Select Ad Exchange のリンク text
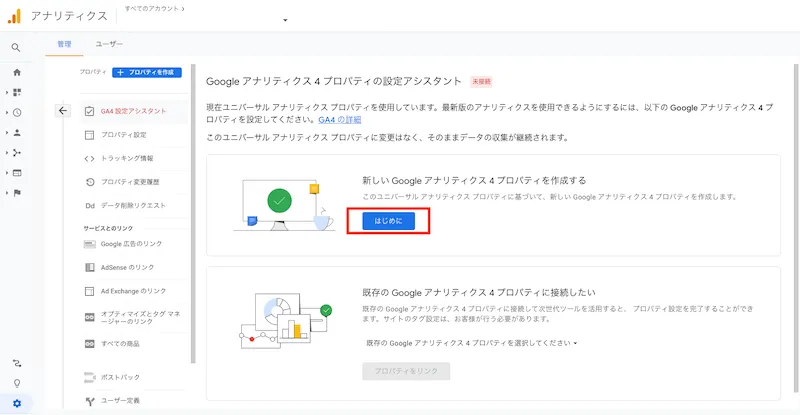The height and width of the screenshot is (415, 800). coord(134,291)
